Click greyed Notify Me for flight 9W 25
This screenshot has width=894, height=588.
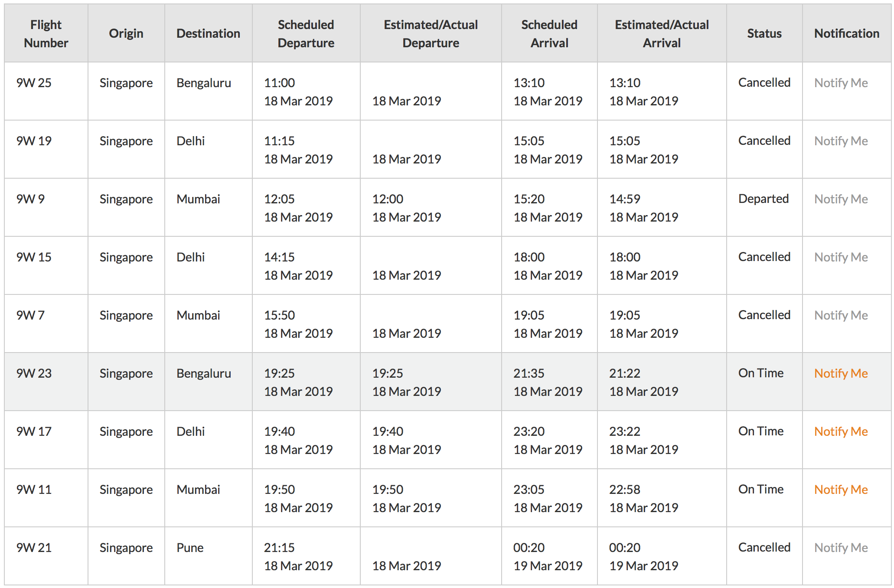pos(841,83)
